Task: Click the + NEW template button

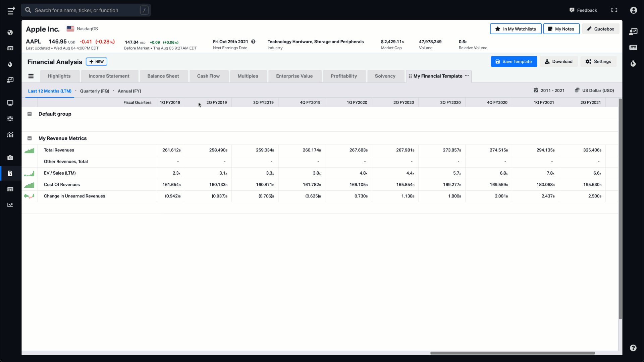Action: pos(97,62)
